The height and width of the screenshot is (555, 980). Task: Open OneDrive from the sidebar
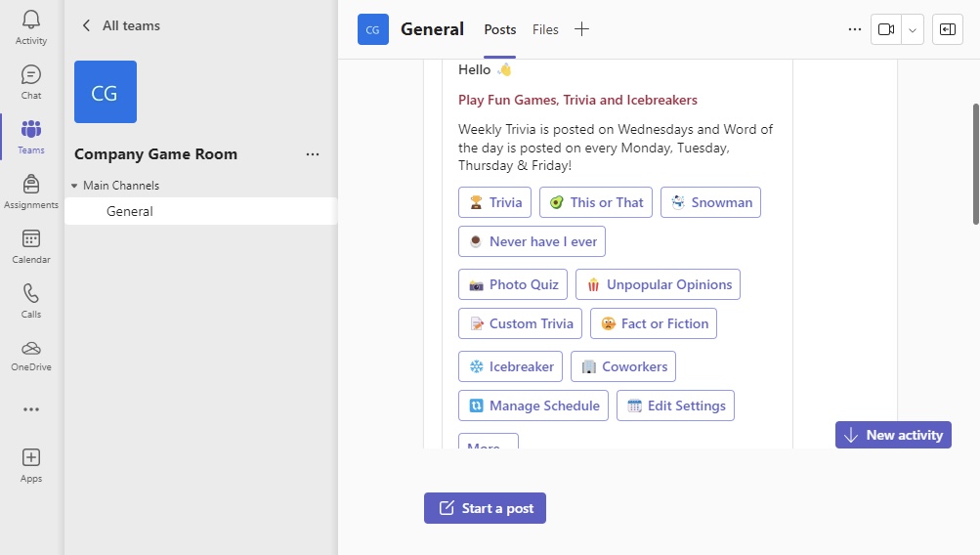coord(30,357)
